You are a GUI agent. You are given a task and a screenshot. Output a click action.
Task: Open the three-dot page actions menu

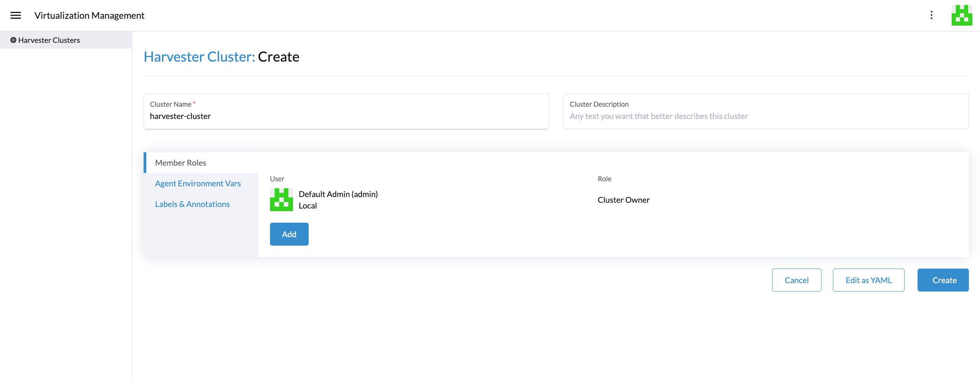931,15
